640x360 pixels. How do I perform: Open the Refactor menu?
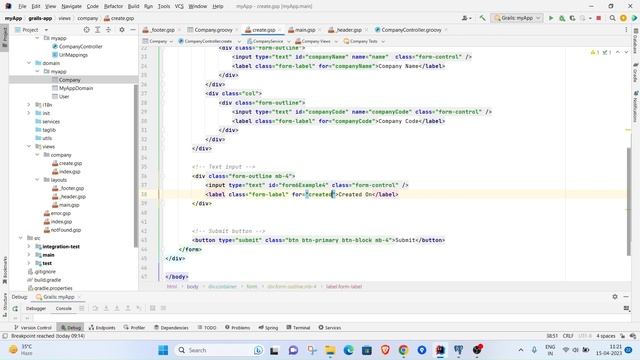click(113, 6)
